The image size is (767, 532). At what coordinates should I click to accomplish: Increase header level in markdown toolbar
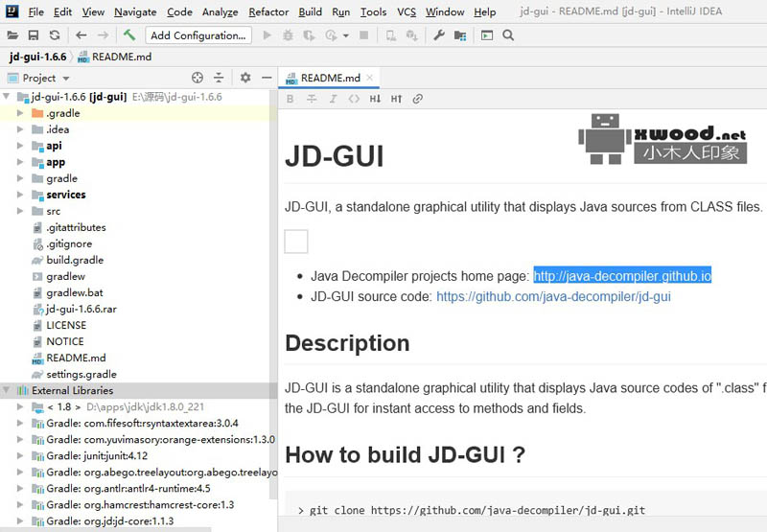click(x=396, y=99)
